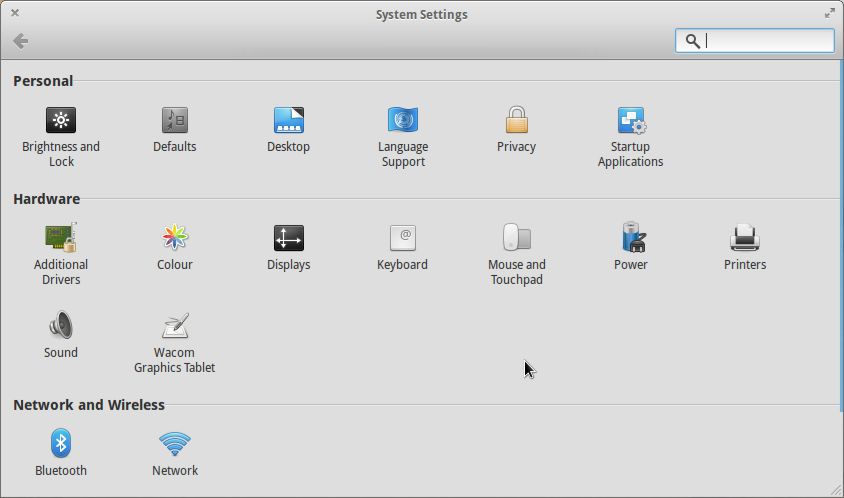Screen dimensions: 844x498
Task: Open the Privacy padlock icon
Action: click(516, 121)
